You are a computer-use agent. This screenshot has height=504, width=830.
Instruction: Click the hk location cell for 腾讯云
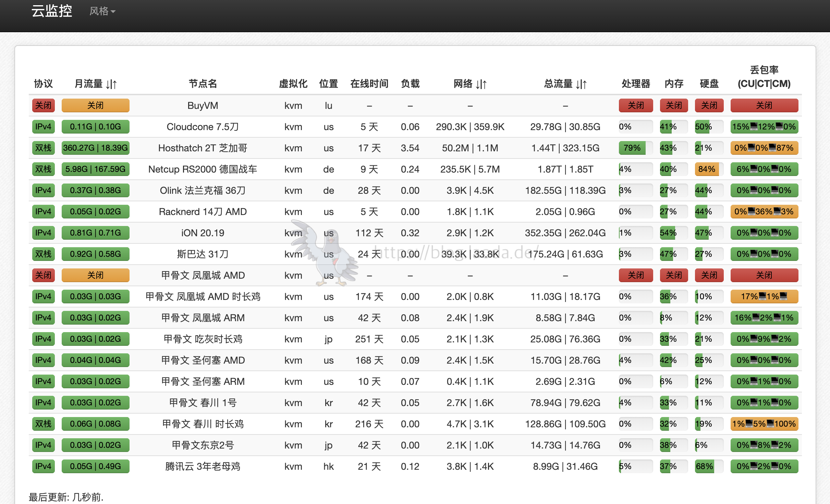coord(328,466)
